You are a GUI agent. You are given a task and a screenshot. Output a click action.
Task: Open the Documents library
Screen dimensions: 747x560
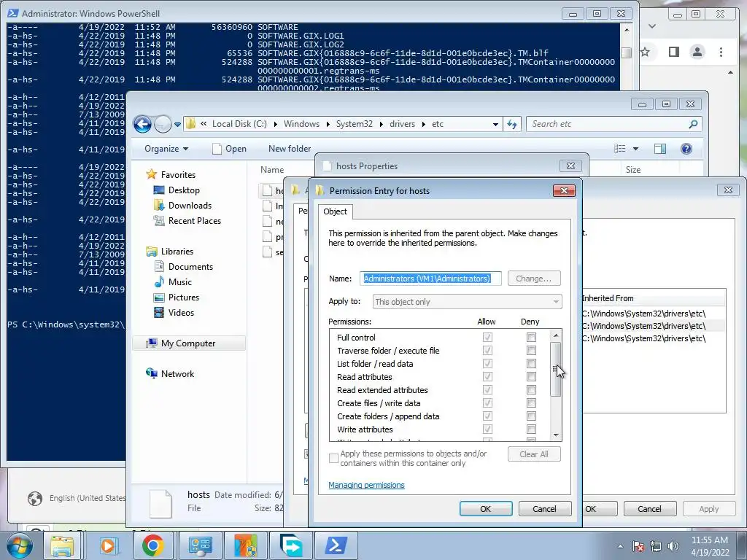point(190,267)
